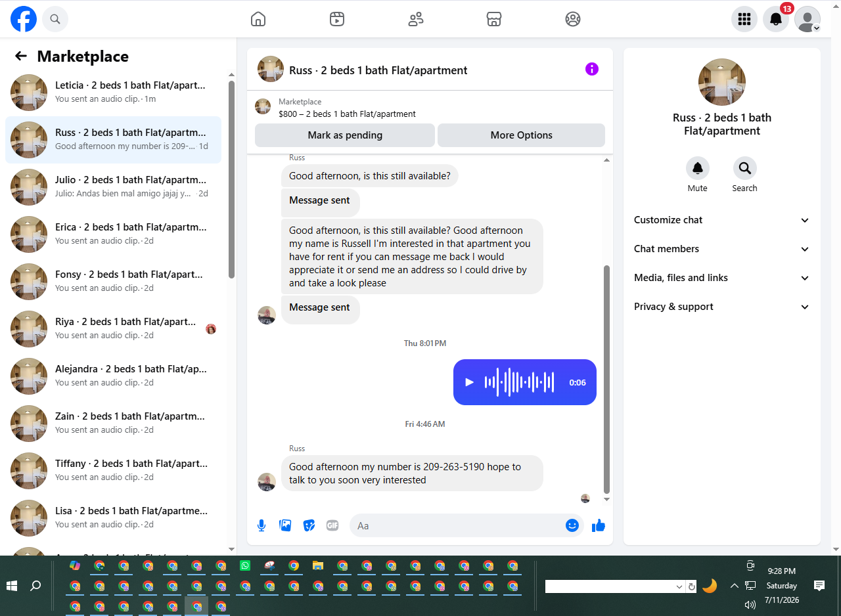Click the audio clip waveform
This screenshot has width=841, height=616.
tap(519, 382)
